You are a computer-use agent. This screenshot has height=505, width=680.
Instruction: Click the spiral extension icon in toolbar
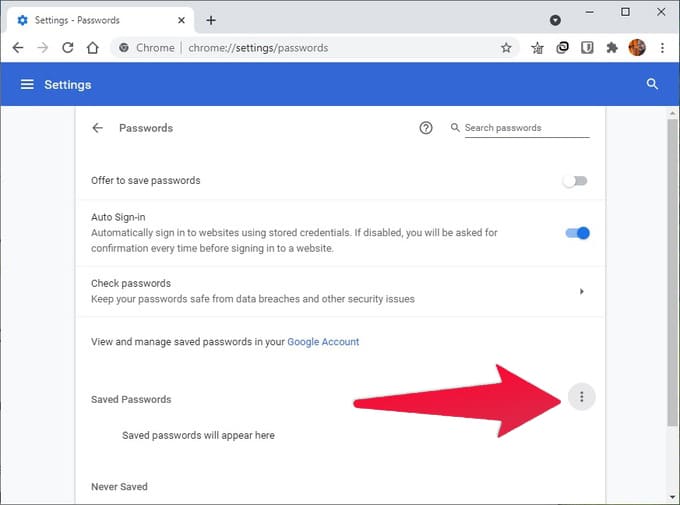(562, 47)
